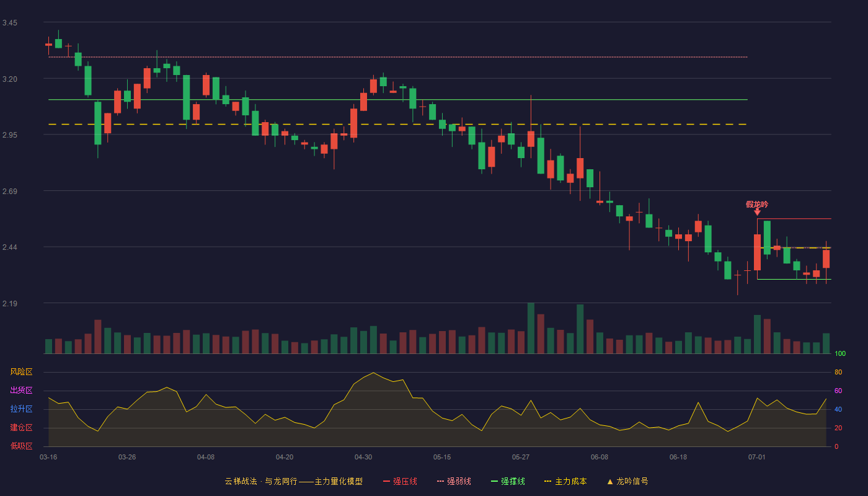Image resolution: width=868 pixels, height=496 pixels.
Task: Click the 2.19 price axis label
Action: point(10,304)
